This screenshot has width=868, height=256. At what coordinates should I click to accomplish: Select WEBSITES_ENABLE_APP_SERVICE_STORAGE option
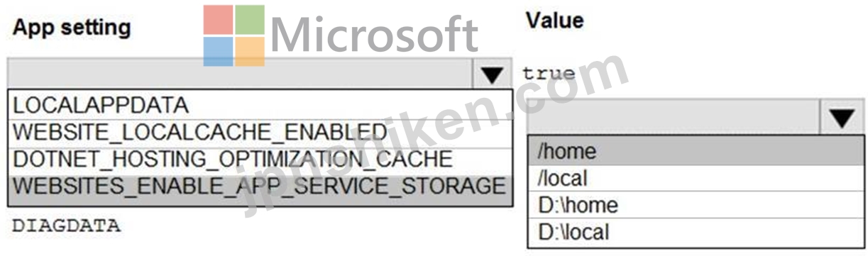click(260, 187)
